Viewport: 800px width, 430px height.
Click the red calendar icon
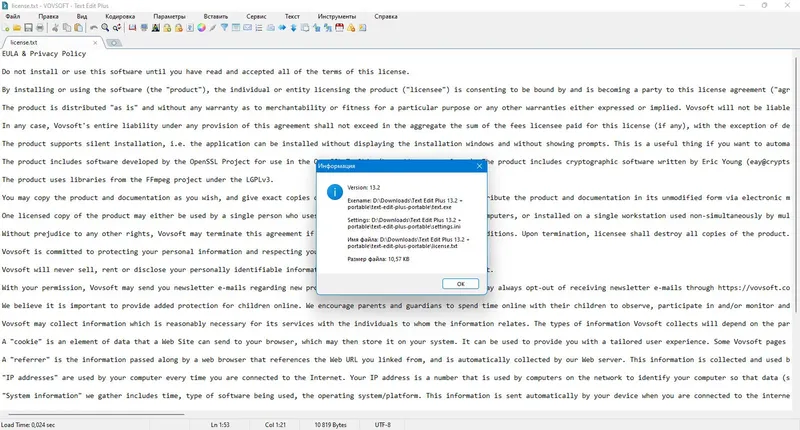coord(339,28)
